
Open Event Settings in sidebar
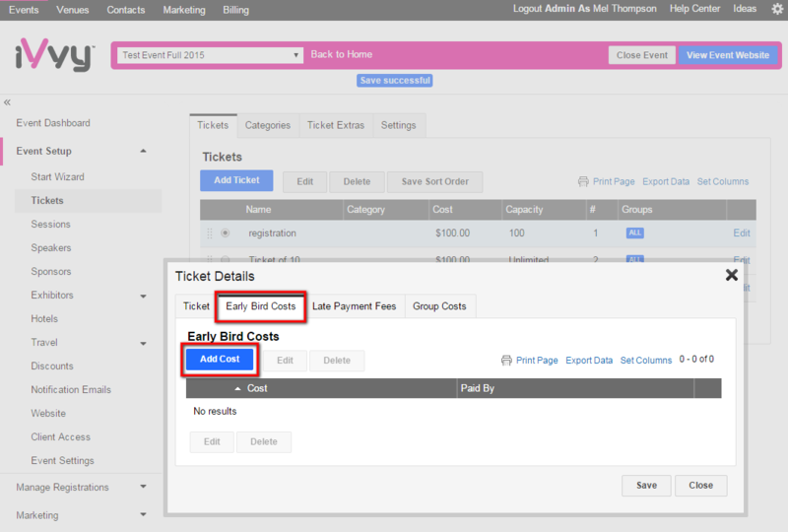pyautogui.click(x=62, y=461)
